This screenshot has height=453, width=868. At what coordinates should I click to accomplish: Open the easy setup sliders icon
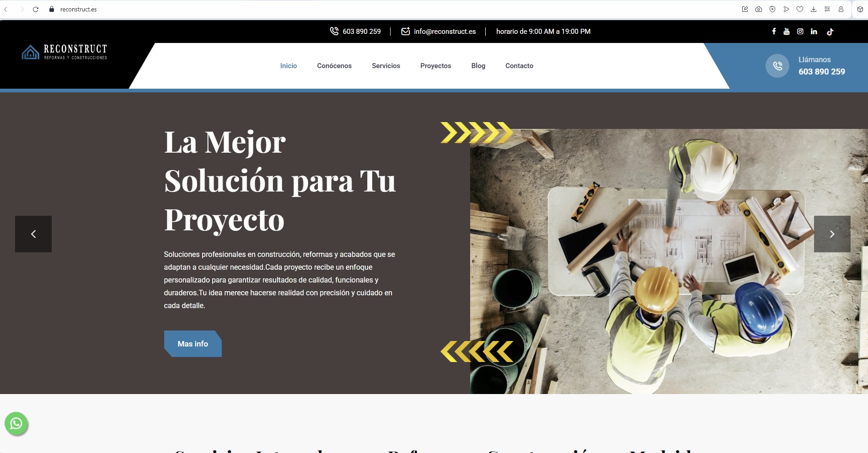(827, 9)
